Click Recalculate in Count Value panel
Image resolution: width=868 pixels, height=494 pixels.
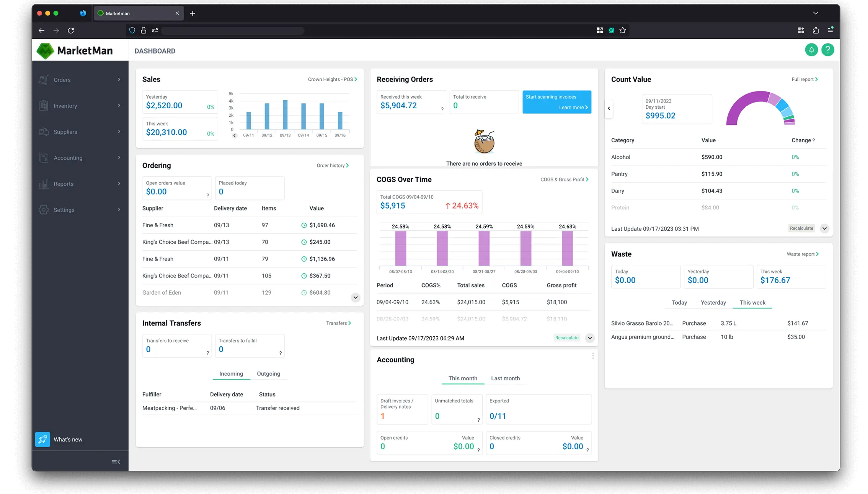click(x=801, y=228)
